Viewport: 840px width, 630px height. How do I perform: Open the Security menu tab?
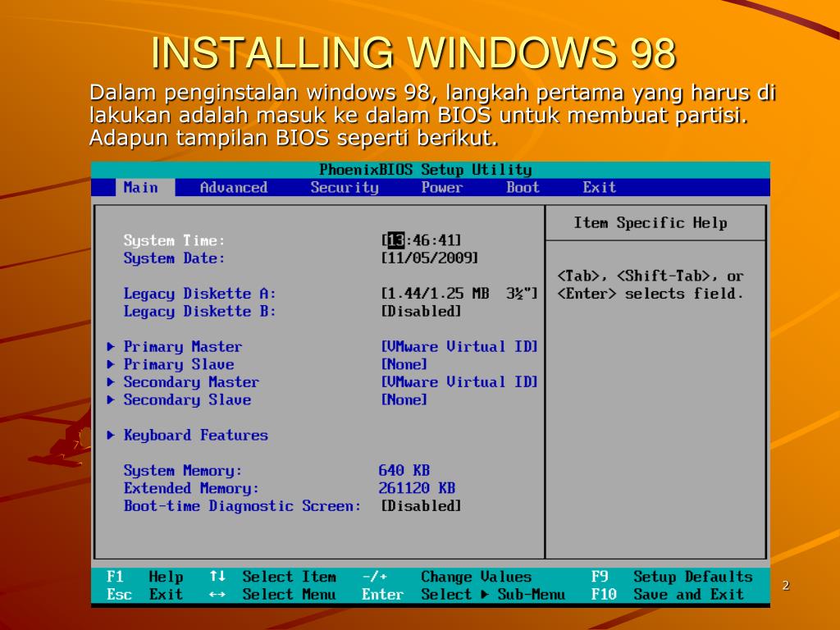coord(345,188)
